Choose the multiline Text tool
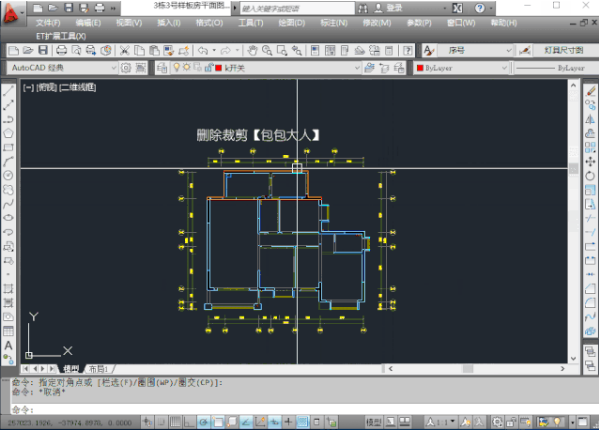Viewport: 599px width, 431px height. 8,345
